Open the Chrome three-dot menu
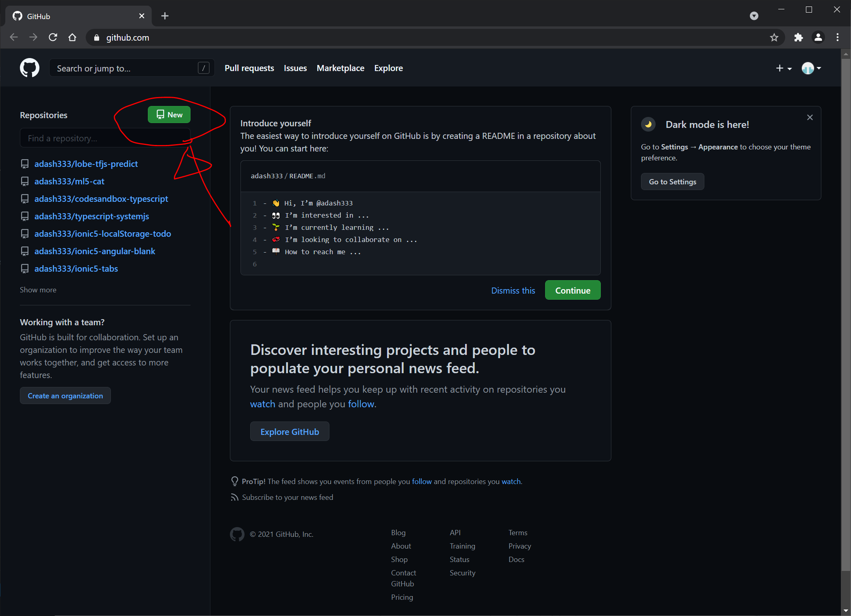This screenshot has height=616, width=851. (x=838, y=37)
